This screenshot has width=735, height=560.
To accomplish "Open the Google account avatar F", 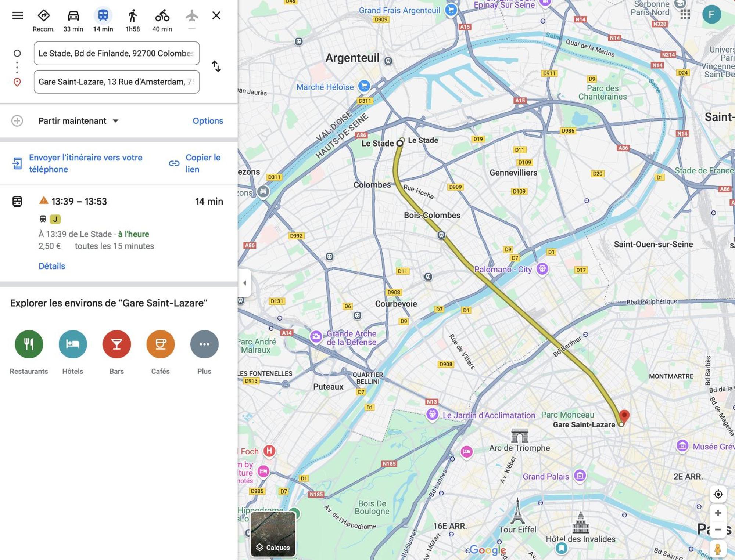I will 711,14.
